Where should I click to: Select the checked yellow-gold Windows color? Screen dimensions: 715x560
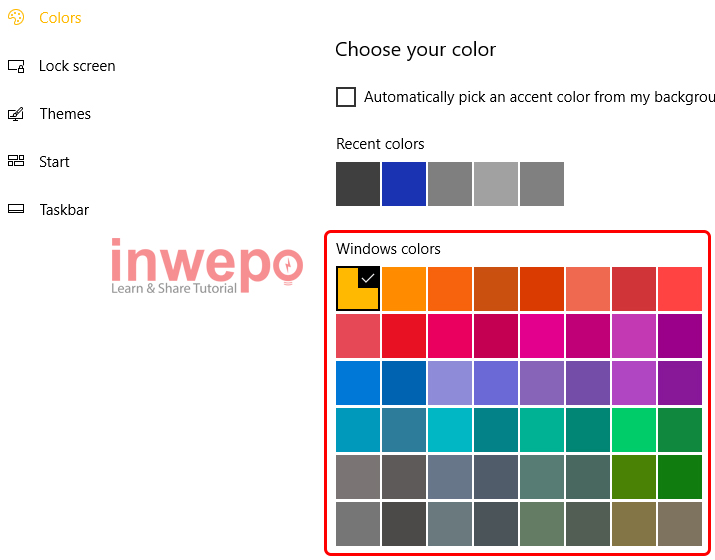point(358,289)
